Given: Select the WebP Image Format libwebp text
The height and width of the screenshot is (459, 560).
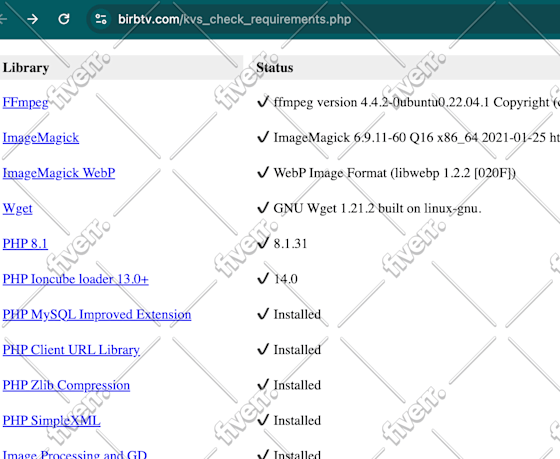Looking at the screenshot, I should click(x=395, y=173).
